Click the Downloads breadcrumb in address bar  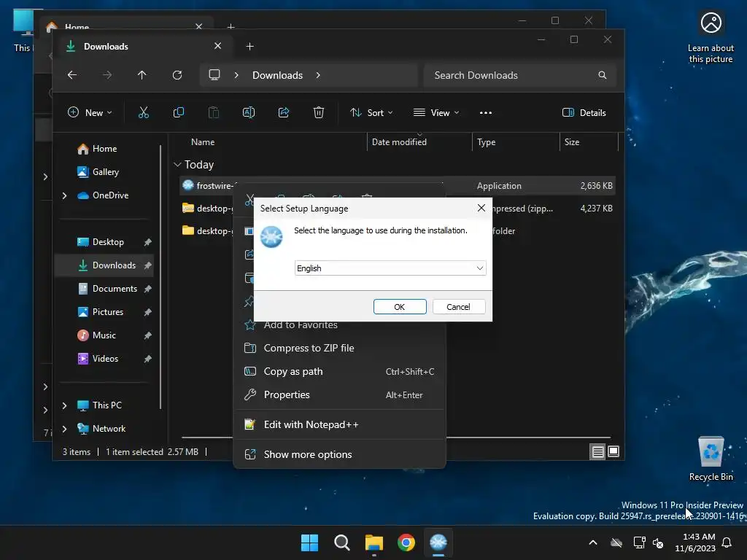click(278, 75)
